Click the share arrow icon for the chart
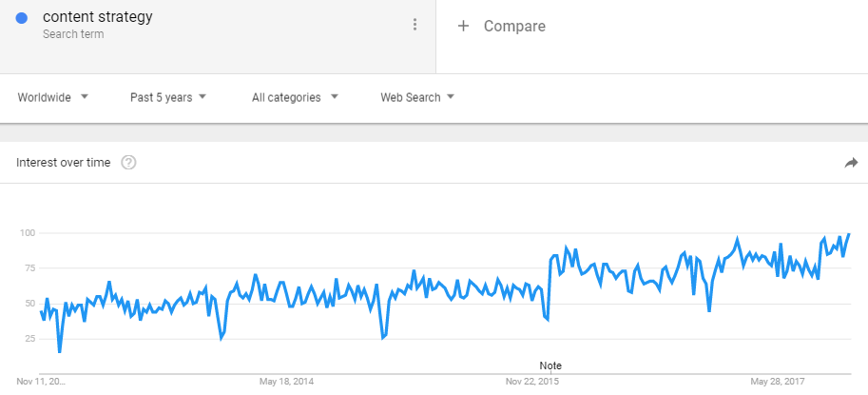The image size is (868, 395). [x=851, y=163]
